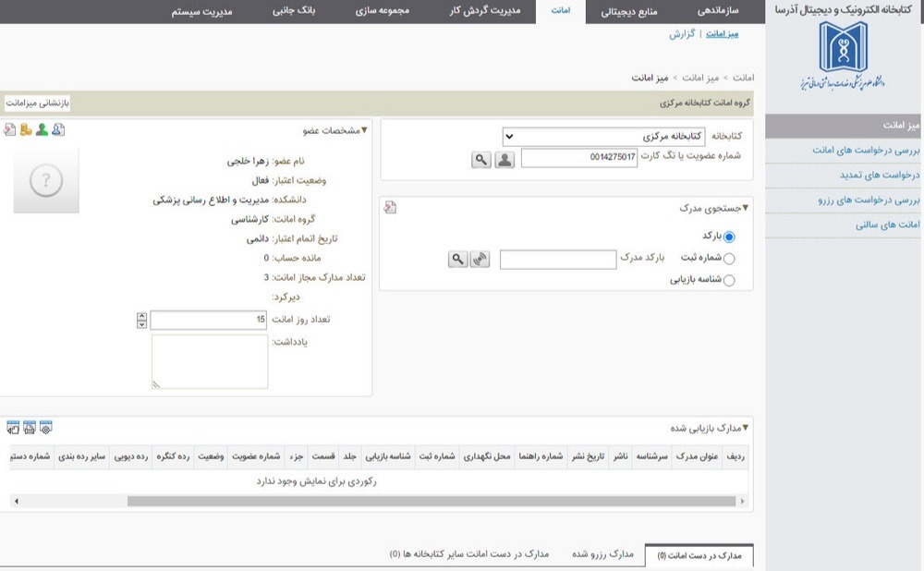Click the member profile person icon button

coord(505,160)
